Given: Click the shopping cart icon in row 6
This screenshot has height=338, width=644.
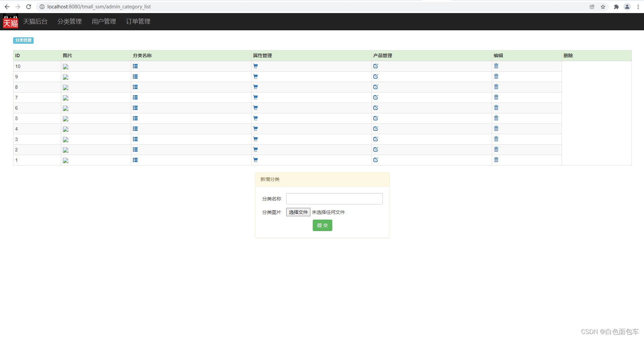Looking at the screenshot, I should click(x=256, y=108).
